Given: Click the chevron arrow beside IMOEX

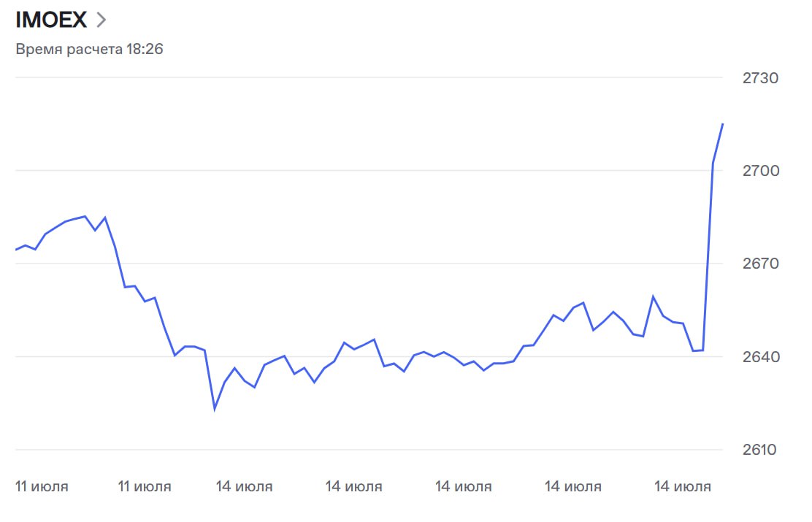Looking at the screenshot, I should click(101, 20).
